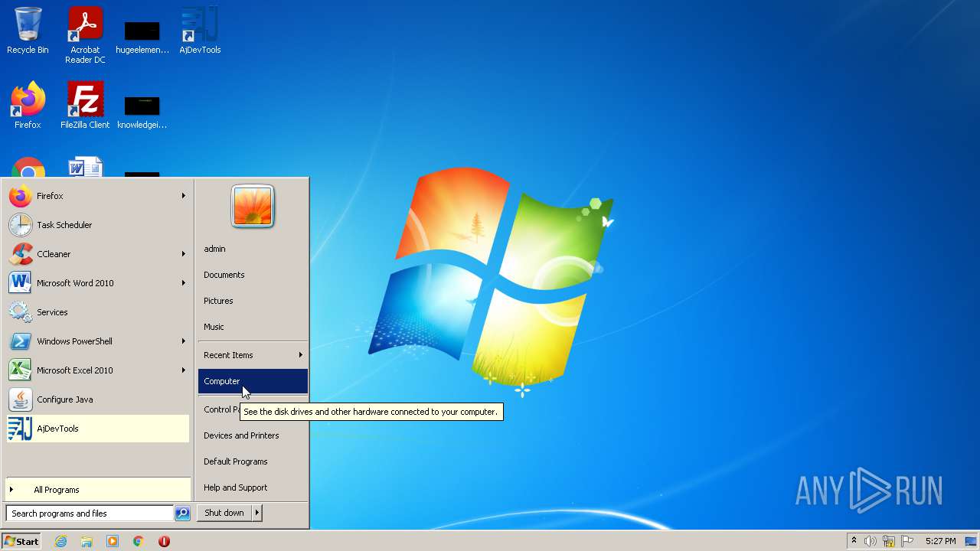Show hidden tray icons
The height and width of the screenshot is (551, 980).
tap(854, 541)
